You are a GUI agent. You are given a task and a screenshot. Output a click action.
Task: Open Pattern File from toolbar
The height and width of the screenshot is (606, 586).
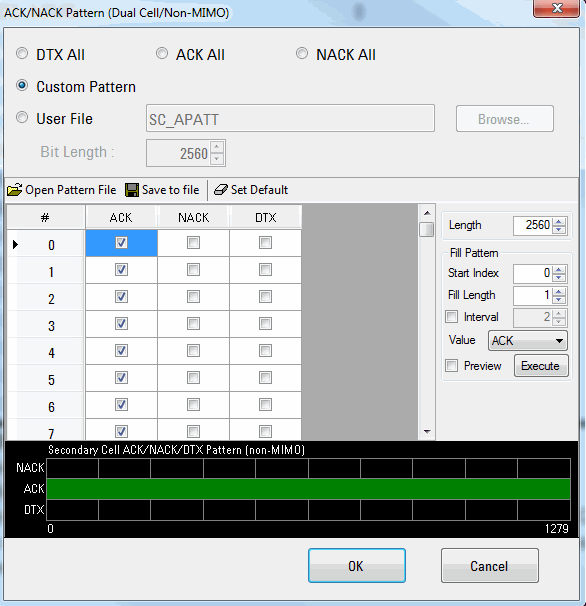tap(61, 190)
